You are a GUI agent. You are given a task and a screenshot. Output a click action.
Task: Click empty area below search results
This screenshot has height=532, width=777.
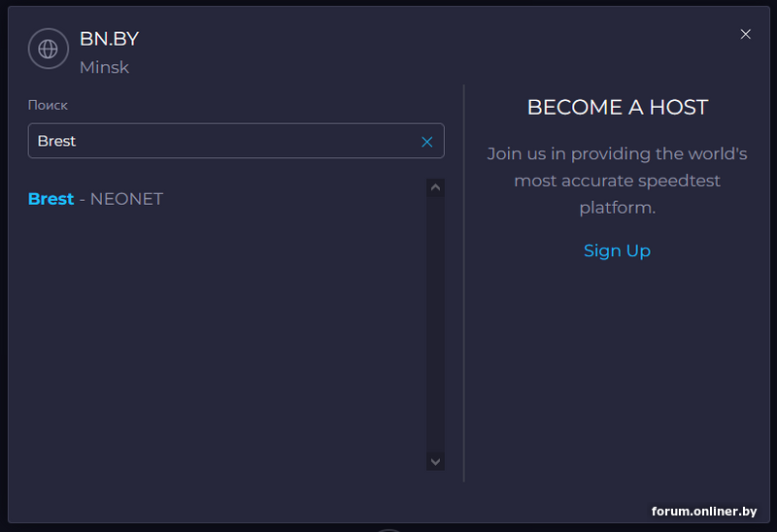coord(223,337)
